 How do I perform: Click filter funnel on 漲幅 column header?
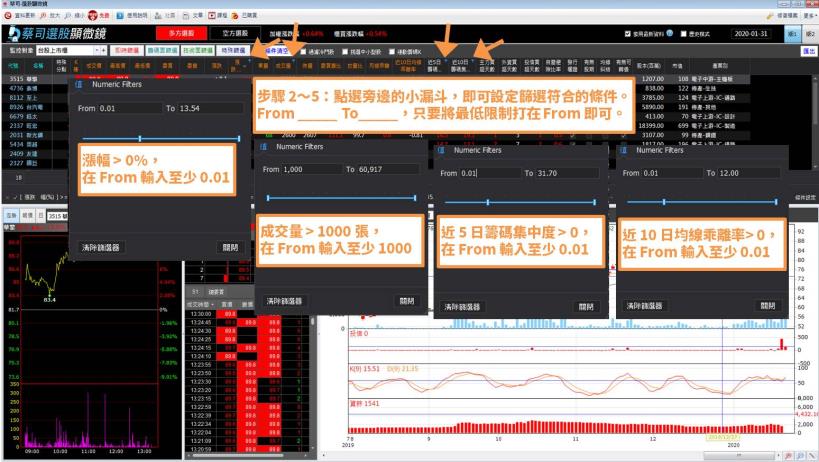249,60
